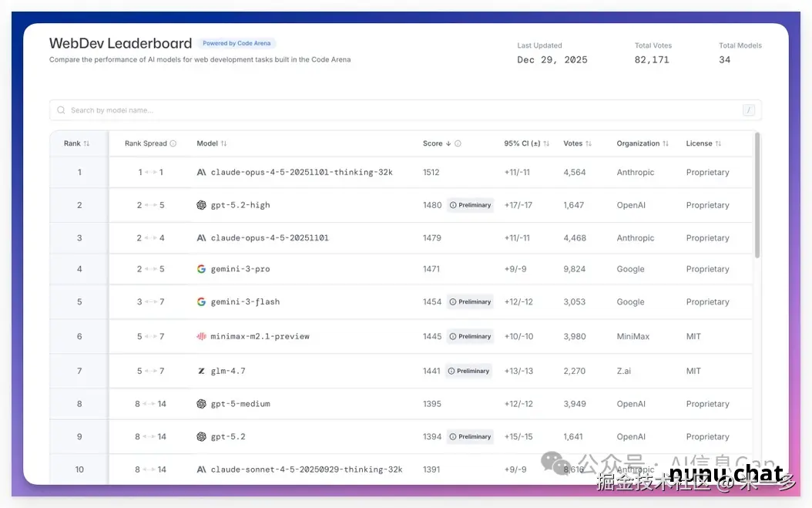Click Preliminary badge on minimax-m2.1-preview row
Viewport: 812px width, 508px height.
(470, 336)
